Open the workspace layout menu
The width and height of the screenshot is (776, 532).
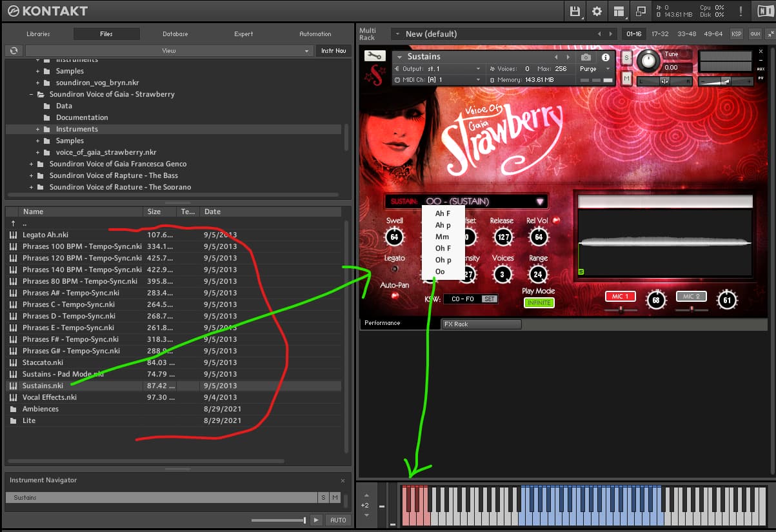[x=619, y=11]
